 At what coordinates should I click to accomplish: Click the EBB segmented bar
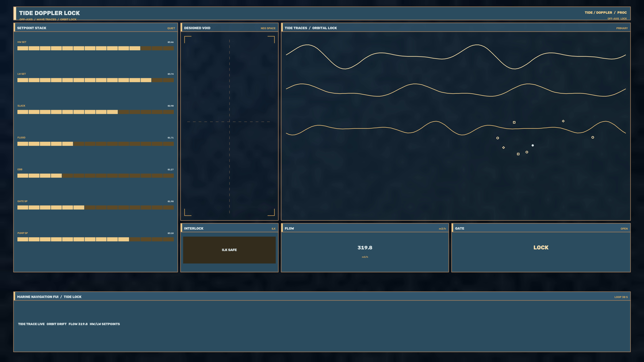point(95,176)
